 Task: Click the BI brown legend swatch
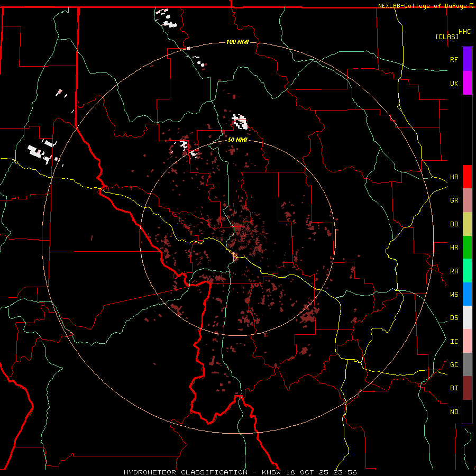click(467, 388)
